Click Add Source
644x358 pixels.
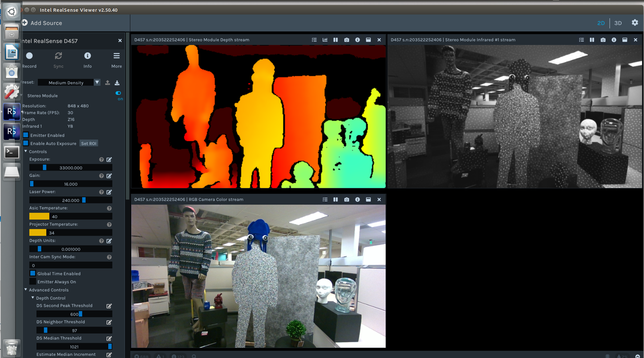(42, 23)
